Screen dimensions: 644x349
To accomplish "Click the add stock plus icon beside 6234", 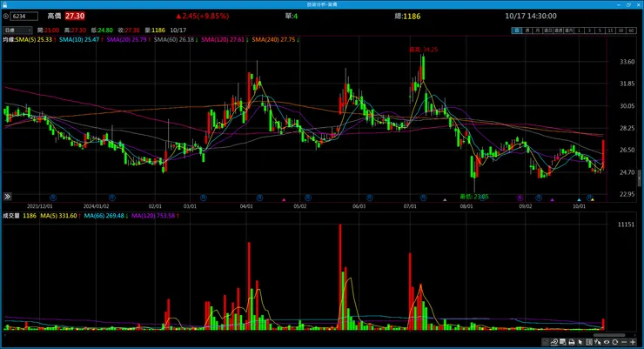I will (x=6, y=17).
